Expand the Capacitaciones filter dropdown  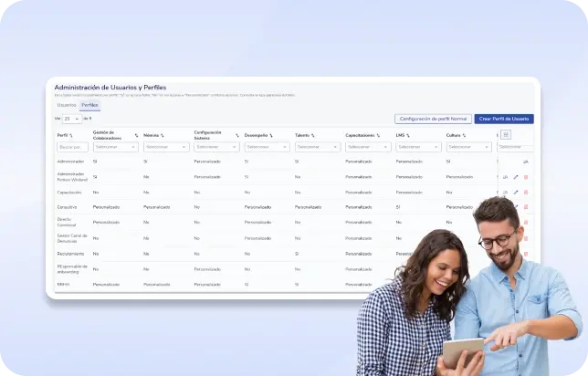[367, 146]
